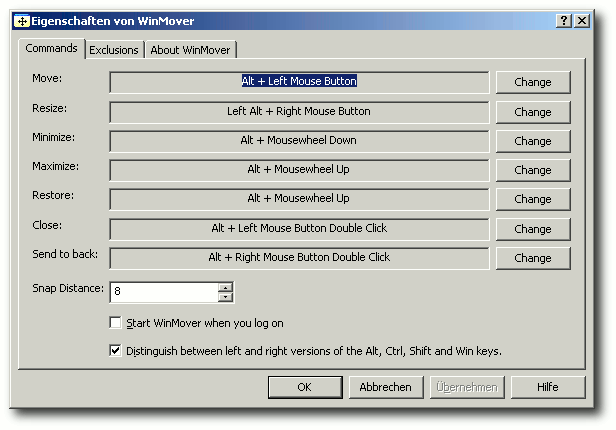Viewport: 616px width, 430px height.
Task: Switch to the Exclusions tab
Action: (114, 49)
